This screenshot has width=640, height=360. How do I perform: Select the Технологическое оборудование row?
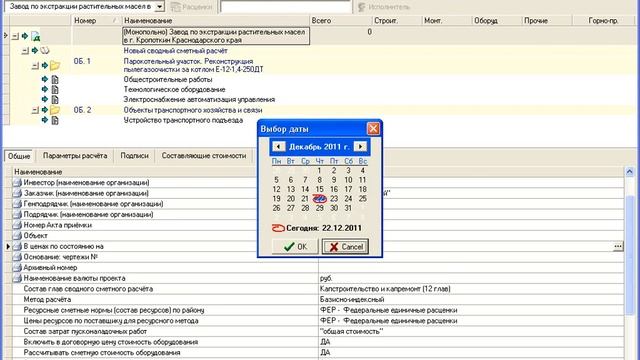[x=174, y=89]
